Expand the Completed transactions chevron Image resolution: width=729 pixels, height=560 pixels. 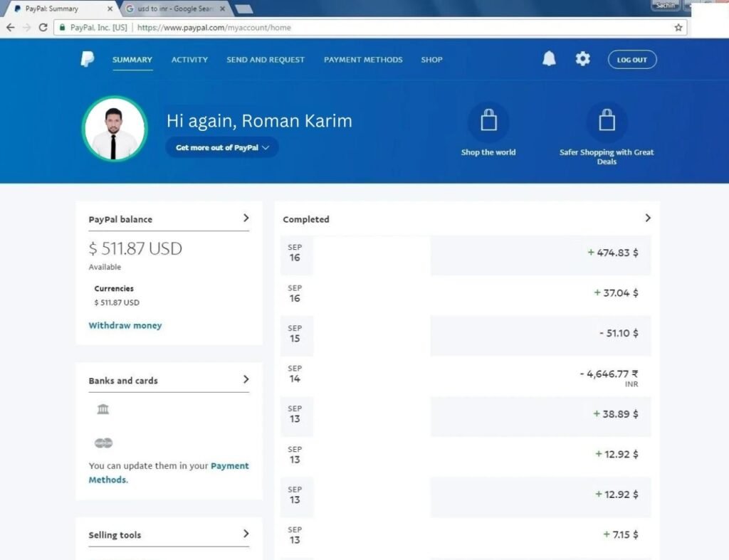648,218
